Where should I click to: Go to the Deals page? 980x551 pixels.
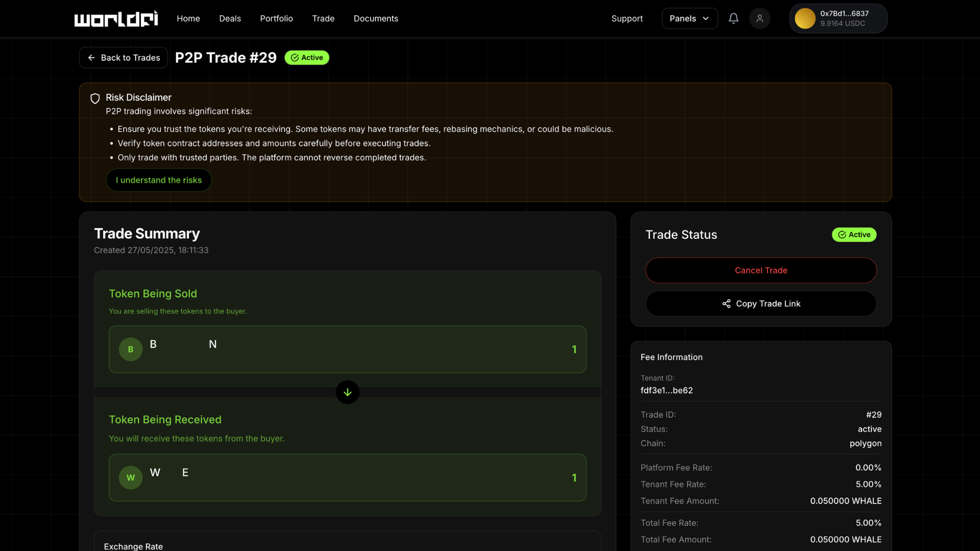pyautogui.click(x=230, y=18)
